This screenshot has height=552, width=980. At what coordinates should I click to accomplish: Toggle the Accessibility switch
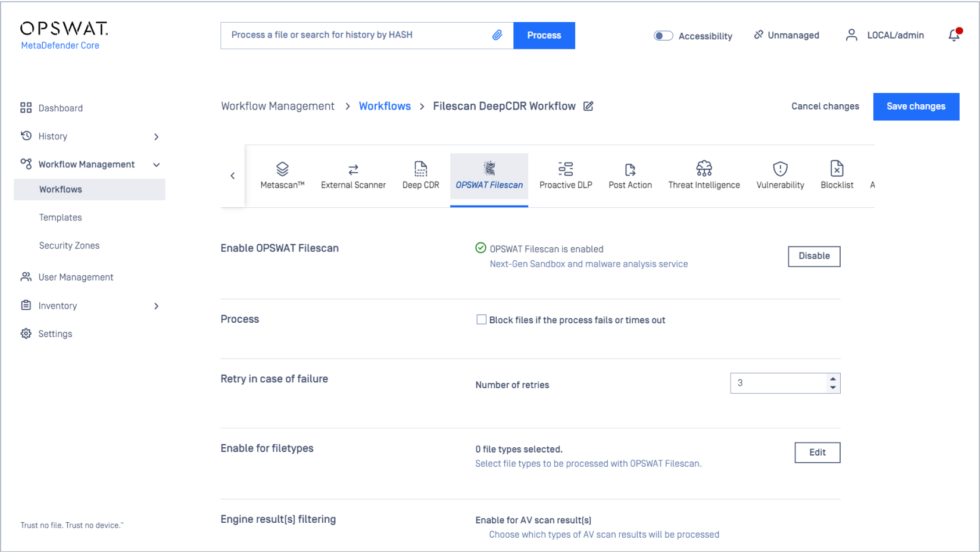point(663,36)
